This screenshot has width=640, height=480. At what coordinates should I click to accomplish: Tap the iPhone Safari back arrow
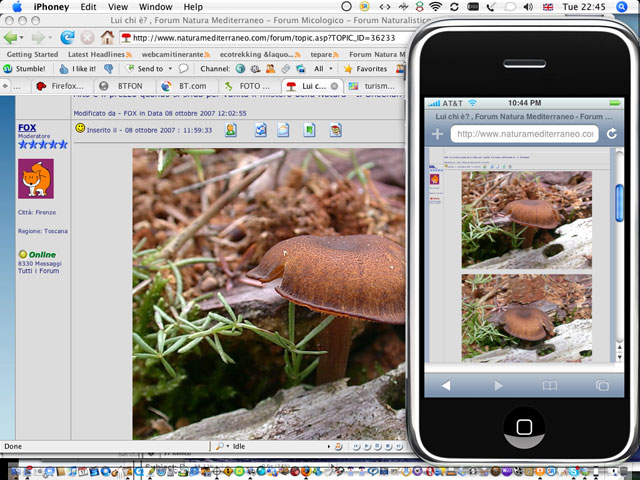point(446,385)
